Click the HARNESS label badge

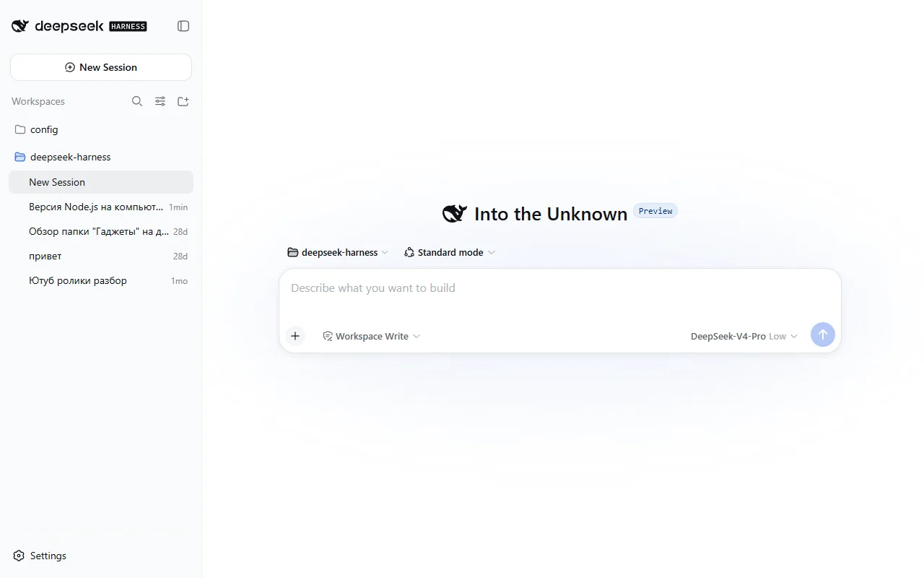coord(128,26)
